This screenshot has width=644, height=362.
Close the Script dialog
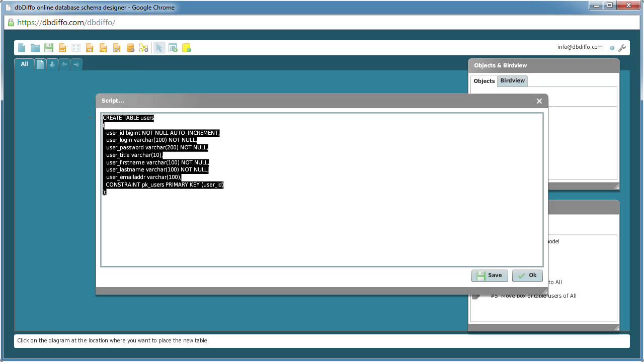(539, 101)
